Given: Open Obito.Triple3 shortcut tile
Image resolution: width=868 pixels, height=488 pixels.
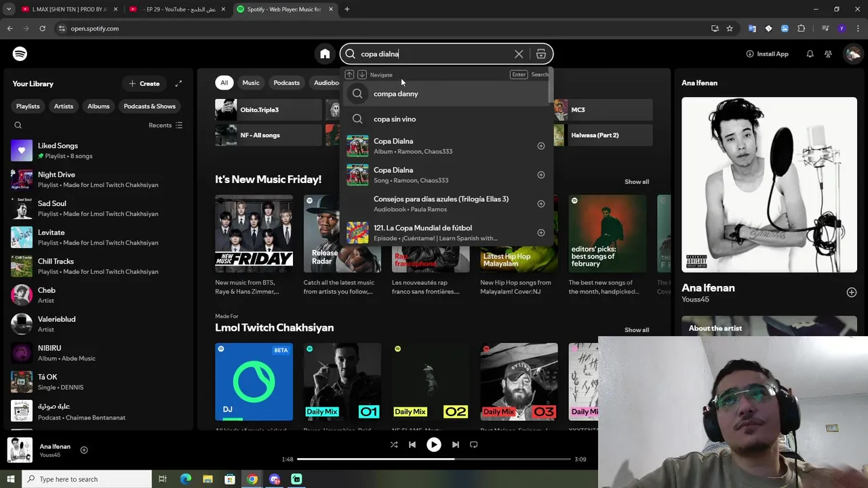Looking at the screenshot, I should point(269,110).
